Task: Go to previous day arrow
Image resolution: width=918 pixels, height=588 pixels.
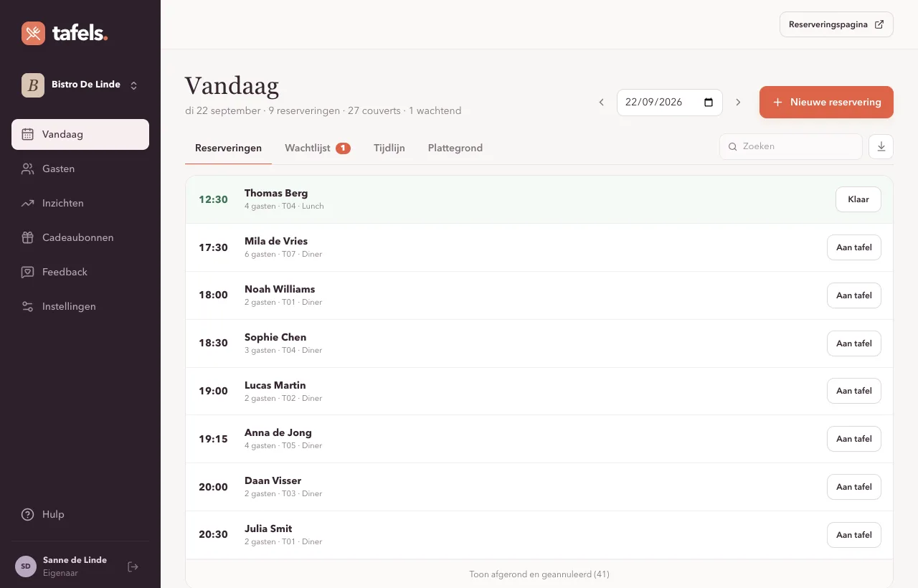Action: (x=602, y=103)
